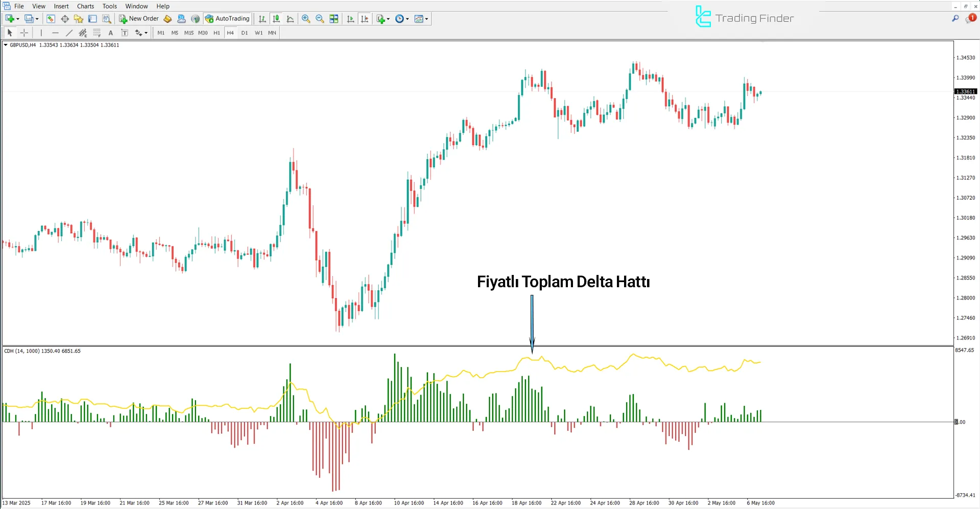The image size is (980, 509).
Task: Open the MQL5 community people icon
Action: (x=181, y=19)
